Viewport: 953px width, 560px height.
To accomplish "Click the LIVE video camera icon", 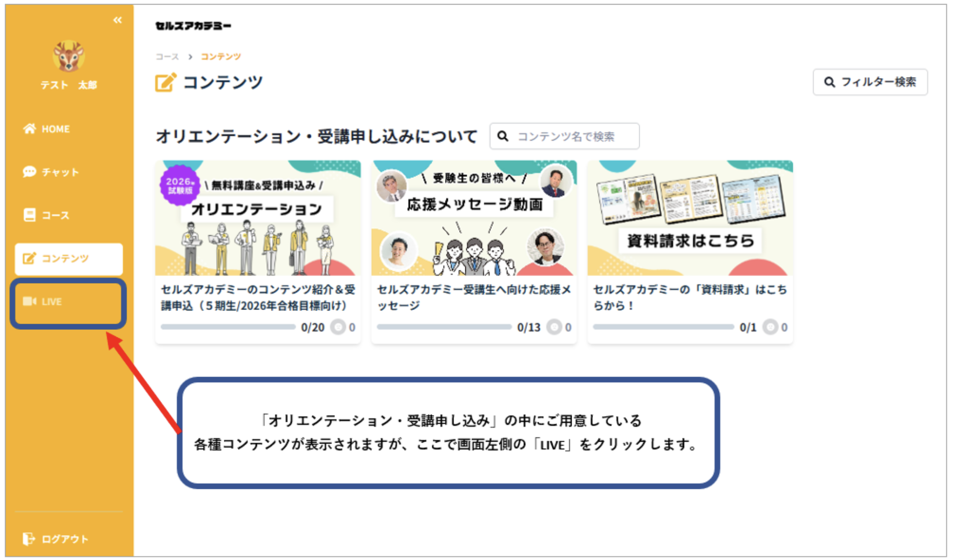I will (x=29, y=301).
